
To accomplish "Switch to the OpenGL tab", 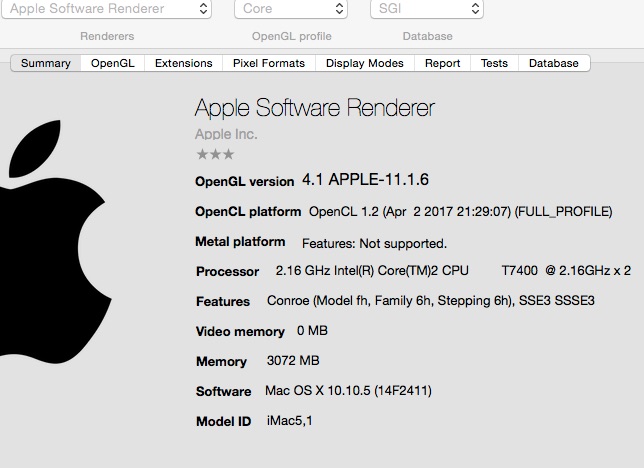I will pos(113,63).
